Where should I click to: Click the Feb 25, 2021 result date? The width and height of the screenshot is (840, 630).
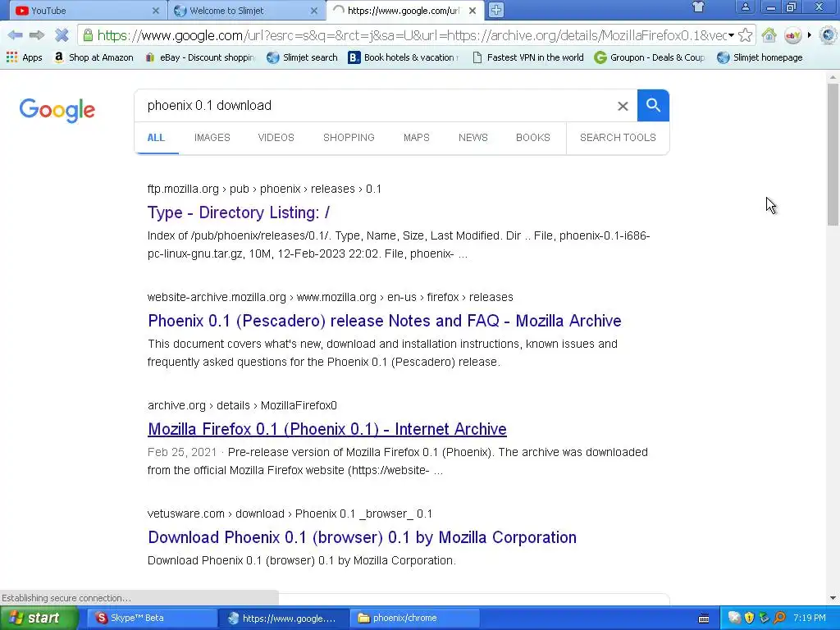coord(181,453)
